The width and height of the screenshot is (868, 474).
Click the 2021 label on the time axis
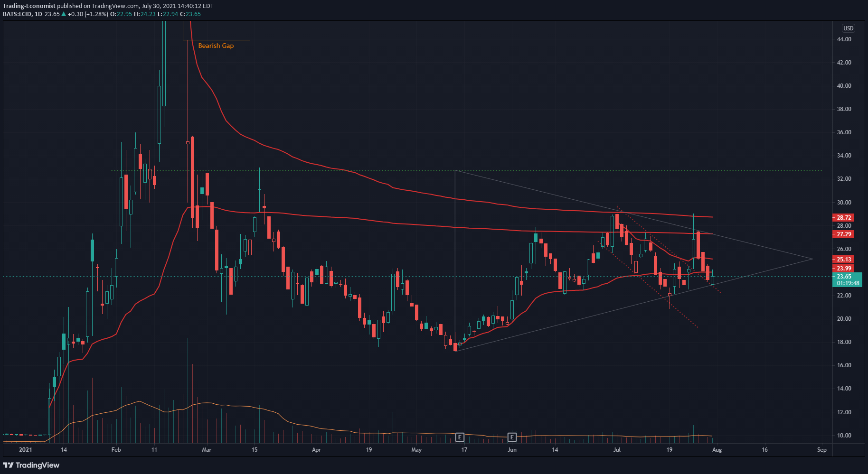26,449
